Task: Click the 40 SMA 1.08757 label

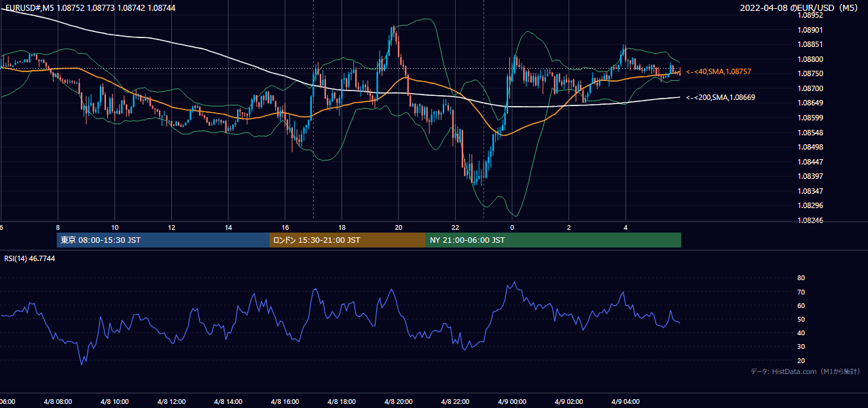Action: (719, 71)
